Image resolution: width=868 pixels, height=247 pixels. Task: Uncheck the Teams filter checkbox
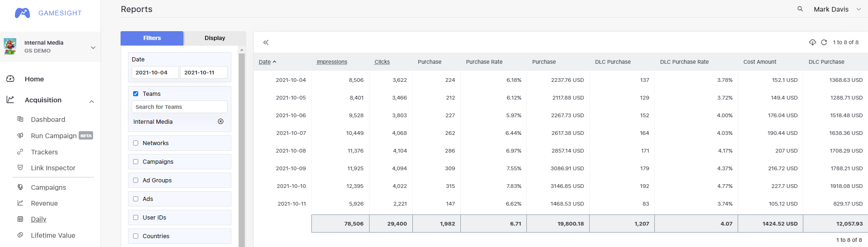[136, 93]
